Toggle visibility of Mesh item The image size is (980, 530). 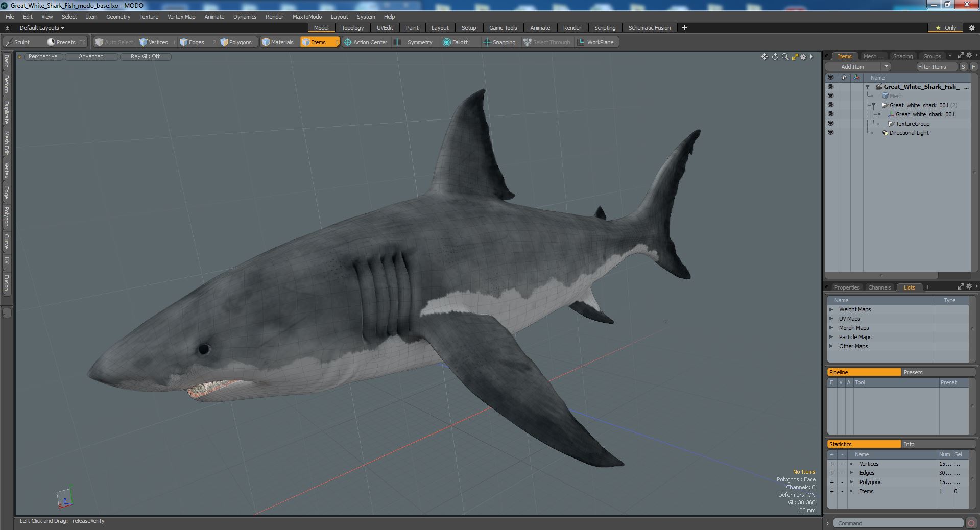coord(830,96)
